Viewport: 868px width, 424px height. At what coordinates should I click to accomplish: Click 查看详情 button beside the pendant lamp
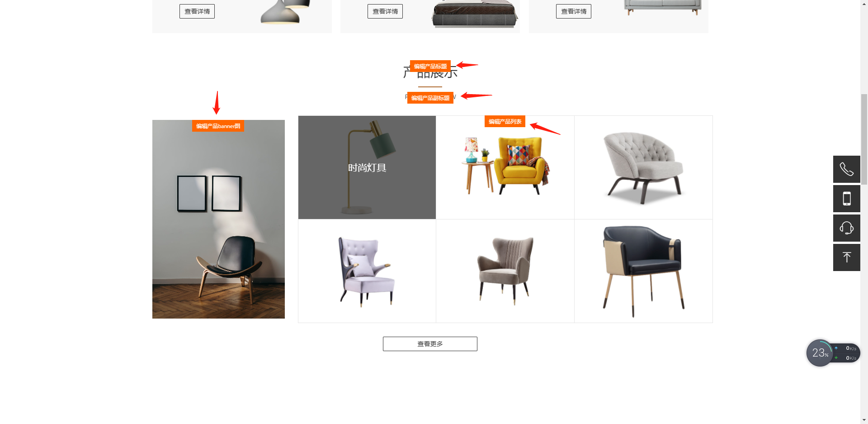197,11
